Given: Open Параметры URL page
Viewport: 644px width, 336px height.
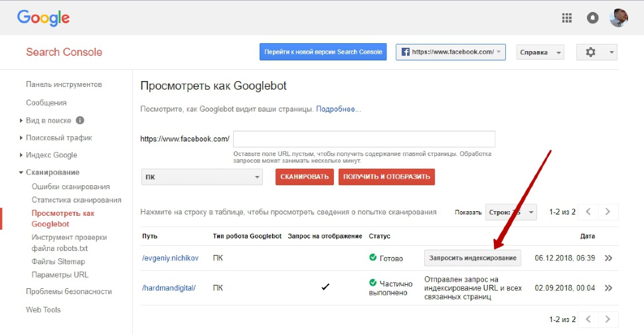Looking at the screenshot, I should [60, 275].
